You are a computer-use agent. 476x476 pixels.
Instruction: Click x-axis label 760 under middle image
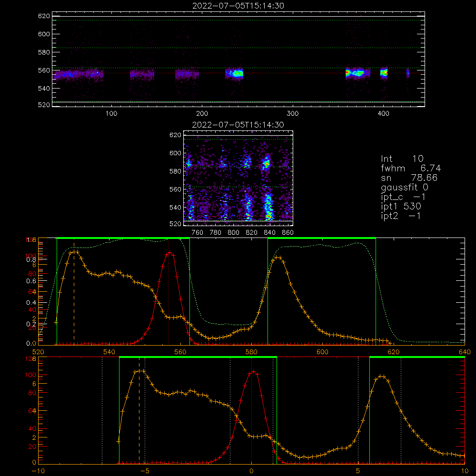(198, 233)
